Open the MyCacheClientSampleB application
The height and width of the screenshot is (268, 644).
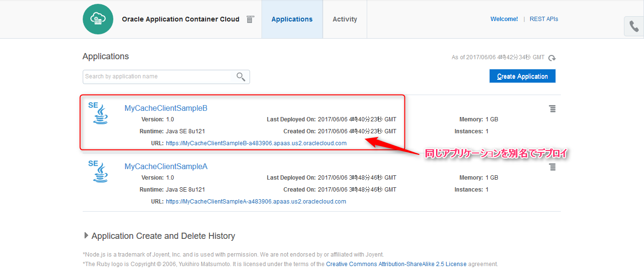166,108
